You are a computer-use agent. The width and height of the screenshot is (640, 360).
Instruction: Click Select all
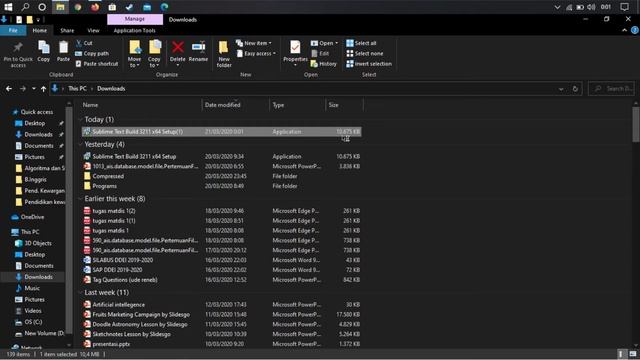tap(361, 43)
